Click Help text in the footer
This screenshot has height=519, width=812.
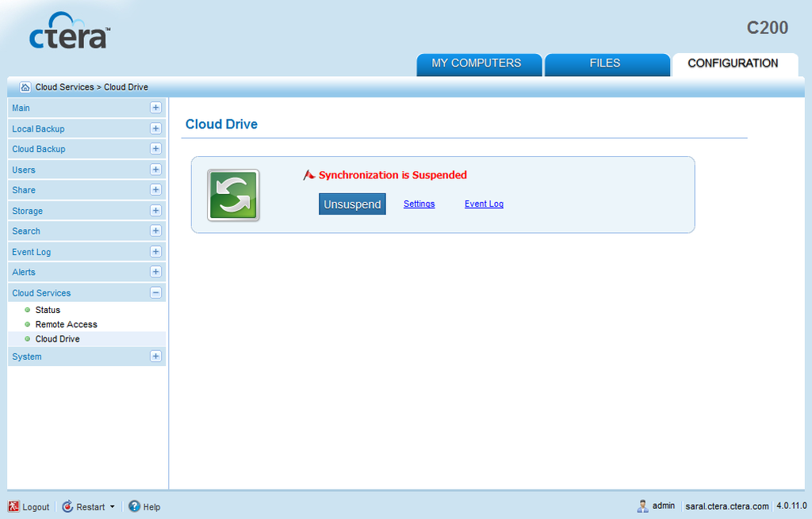point(151,507)
